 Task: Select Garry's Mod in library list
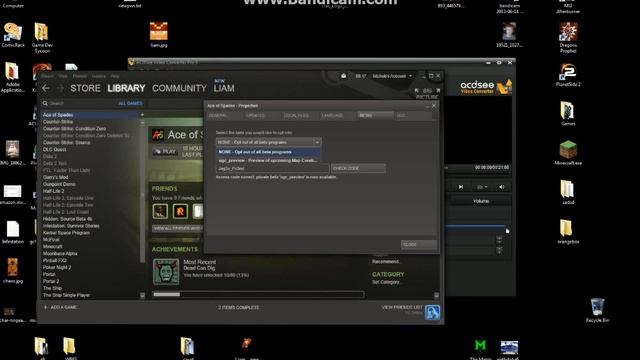(x=55, y=177)
